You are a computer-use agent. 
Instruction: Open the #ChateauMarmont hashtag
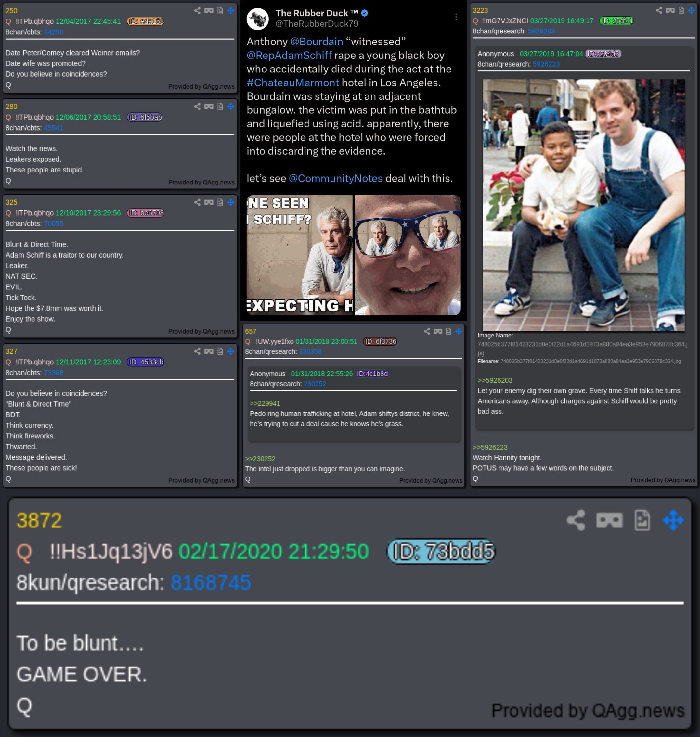pos(293,83)
